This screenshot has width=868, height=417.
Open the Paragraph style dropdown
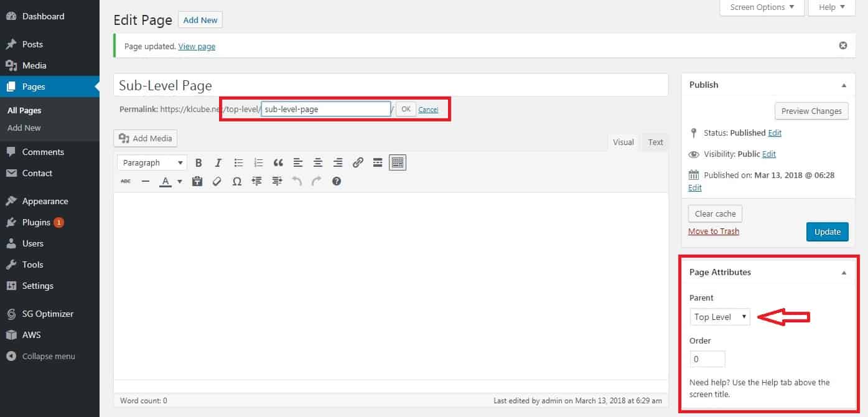point(151,162)
